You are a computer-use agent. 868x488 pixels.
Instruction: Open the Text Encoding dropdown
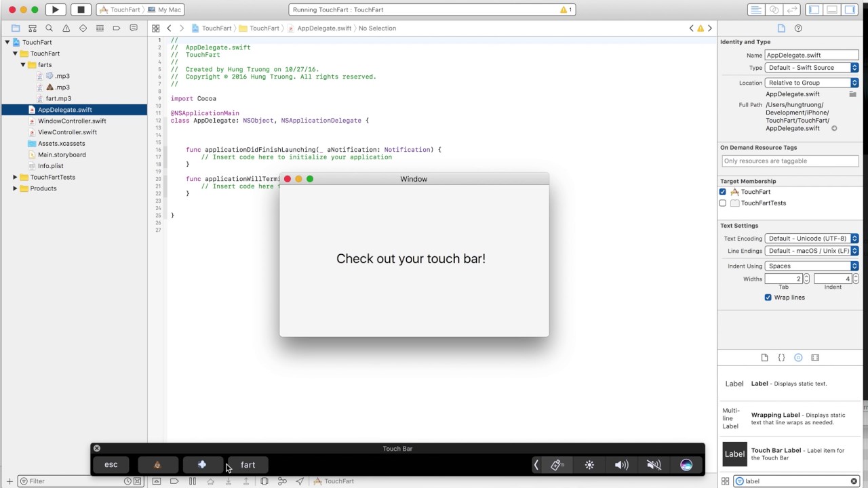click(812, 239)
